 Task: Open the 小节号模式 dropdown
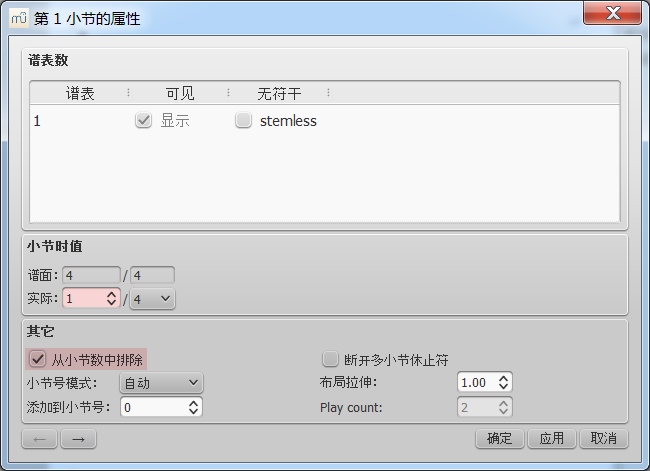pyautogui.click(x=161, y=382)
